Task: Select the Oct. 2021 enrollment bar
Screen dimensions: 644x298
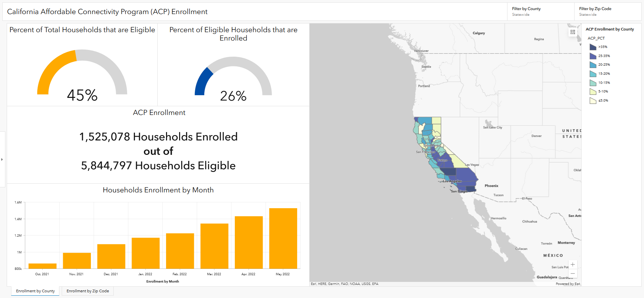Action: click(x=42, y=266)
